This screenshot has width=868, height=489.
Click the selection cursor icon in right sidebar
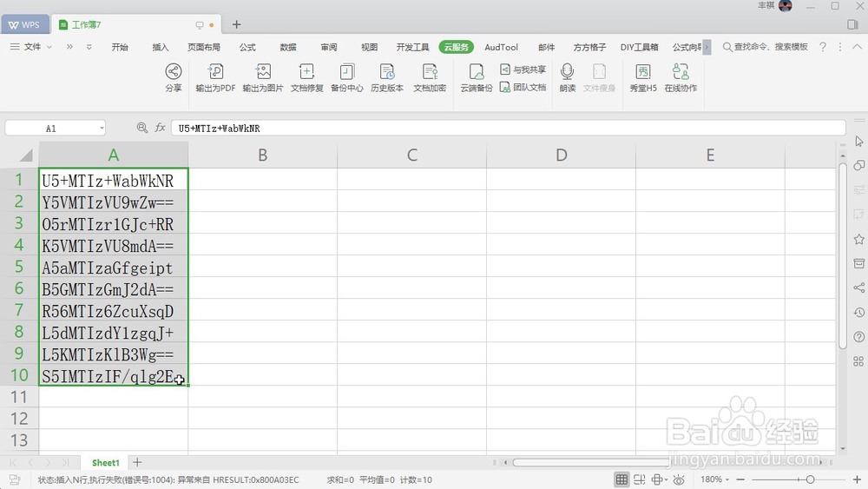858,142
